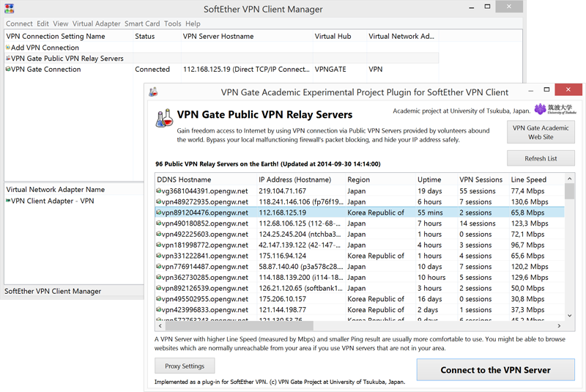Click server list horizontal scroll left arrow
The image size is (586, 392).
pyautogui.click(x=160, y=326)
